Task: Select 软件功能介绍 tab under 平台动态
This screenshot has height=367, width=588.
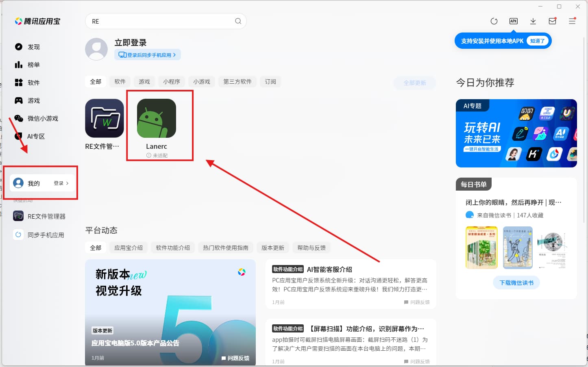Action: (x=173, y=248)
